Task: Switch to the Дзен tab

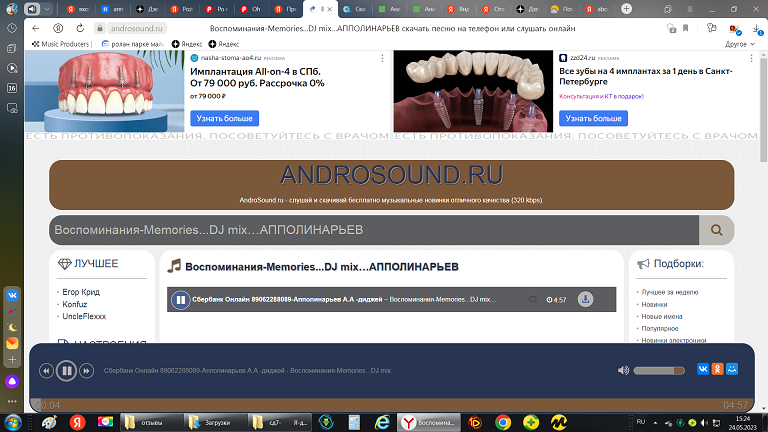Action: [x=146, y=9]
